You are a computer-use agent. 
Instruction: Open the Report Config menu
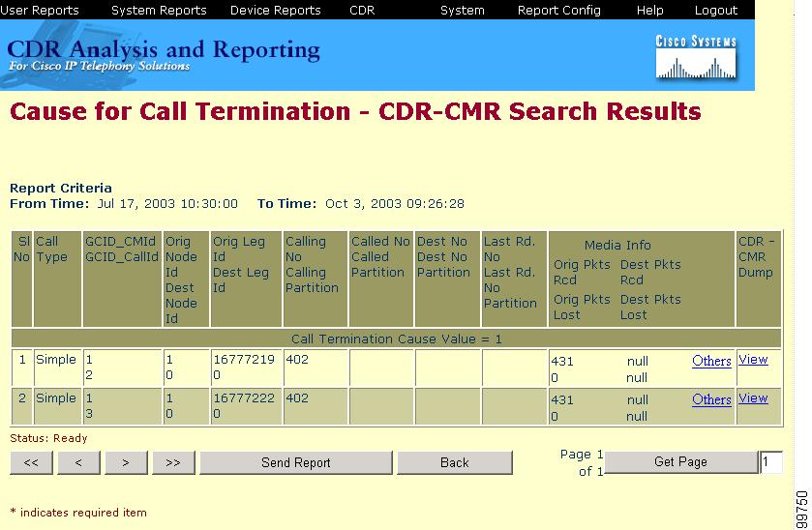pyautogui.click(x=558, y=10)
